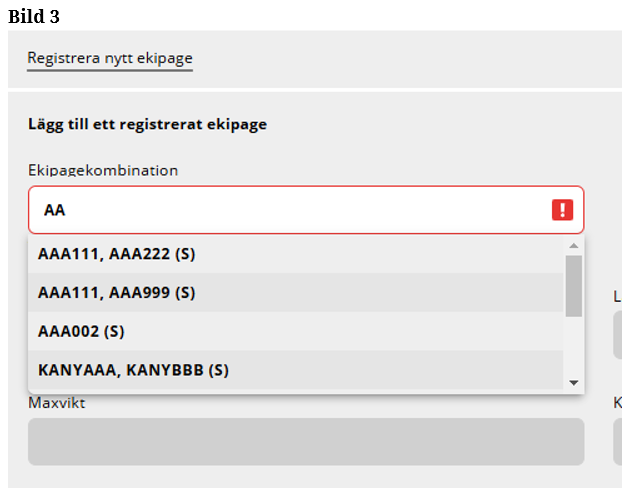The width and height of the screenshot is (631, 498).
Task: Click the Maxvikt label
Action: (56, 403)
